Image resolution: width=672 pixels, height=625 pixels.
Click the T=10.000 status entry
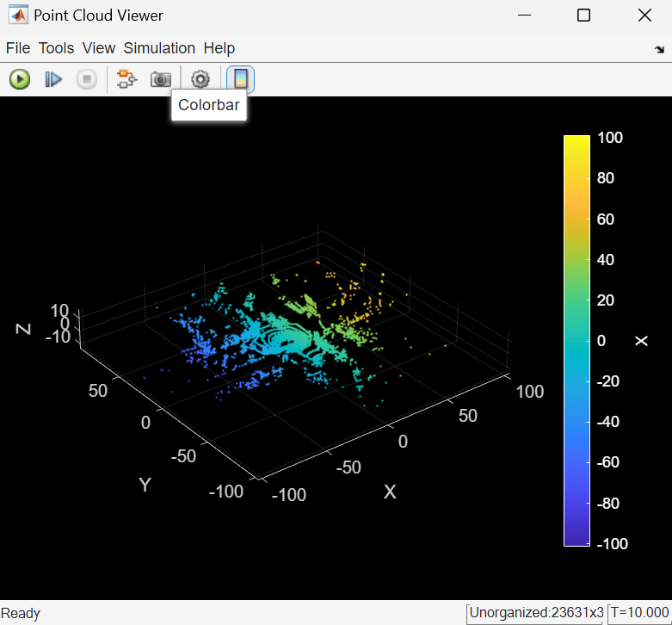pos(639,613)
